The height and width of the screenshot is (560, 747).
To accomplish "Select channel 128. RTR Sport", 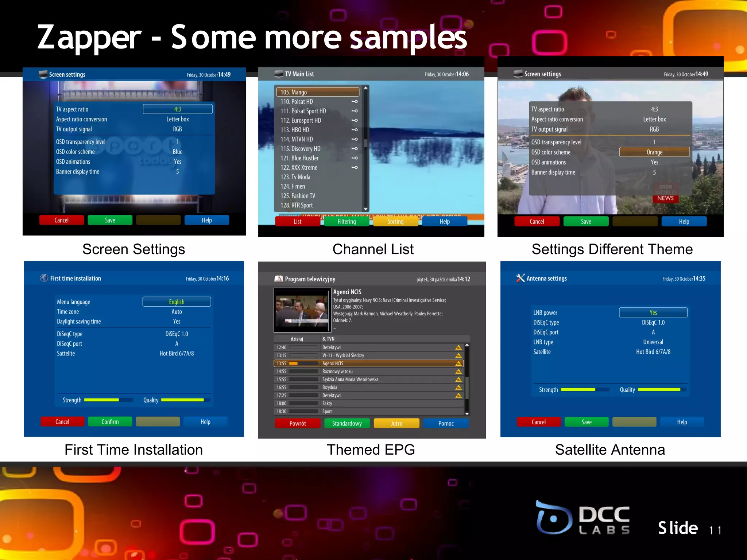I will click(x=318, y=205).
